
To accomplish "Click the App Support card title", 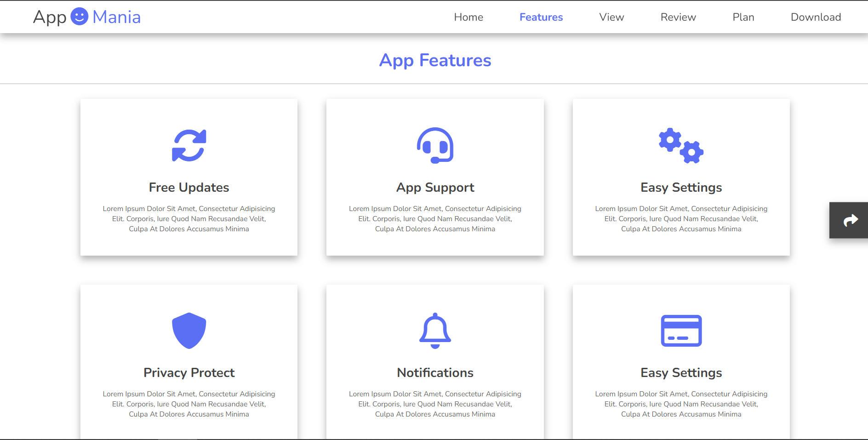I will point(435,188).
